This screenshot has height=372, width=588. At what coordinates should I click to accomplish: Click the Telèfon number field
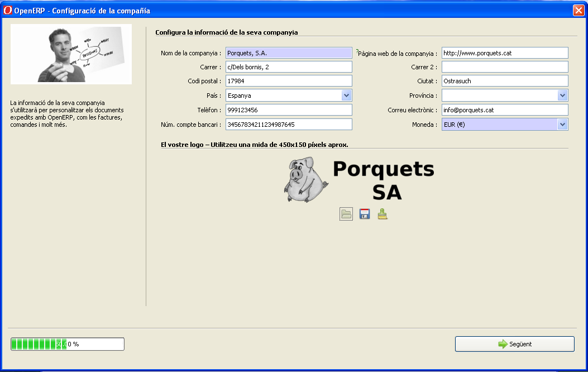289,110
